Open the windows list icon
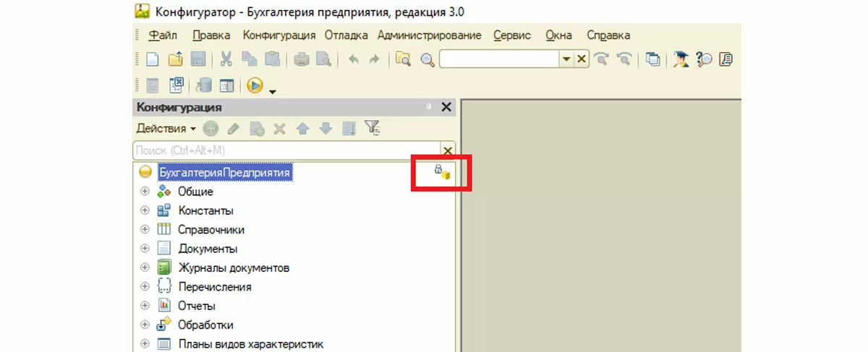The height and width of the screenshot is (352, 868). coord(653,59)
